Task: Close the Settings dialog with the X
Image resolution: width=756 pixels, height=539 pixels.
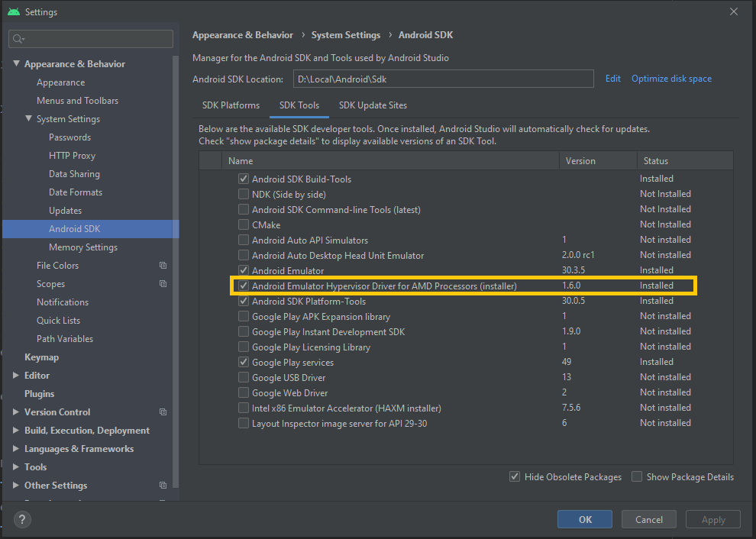Action: [734, 11]
